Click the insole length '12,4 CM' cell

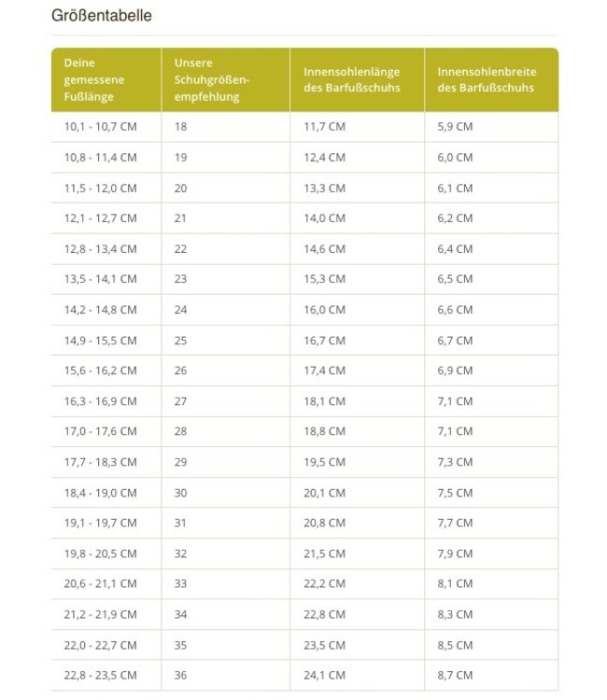tap(324, 158)
